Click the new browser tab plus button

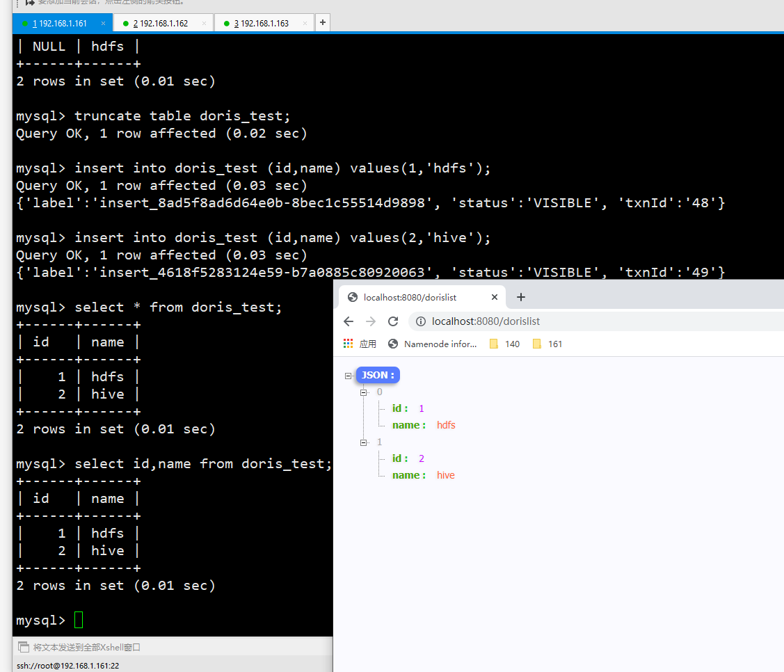(521, 297)
